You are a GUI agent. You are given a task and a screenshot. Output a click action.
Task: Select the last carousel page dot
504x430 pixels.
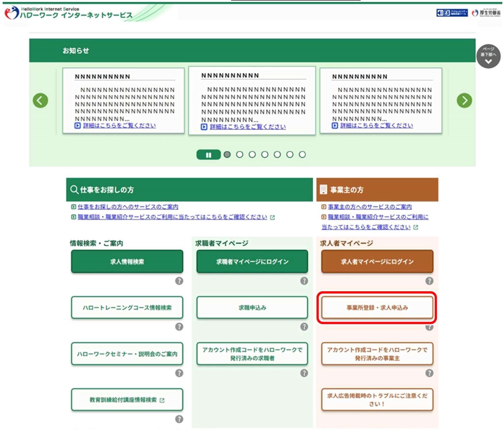pyautogui.click(x=302, y=155)
